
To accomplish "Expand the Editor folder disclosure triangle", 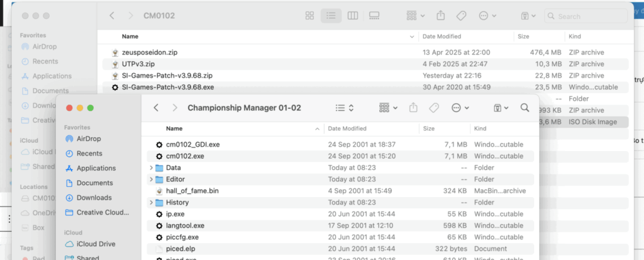I will pos(152,179).
